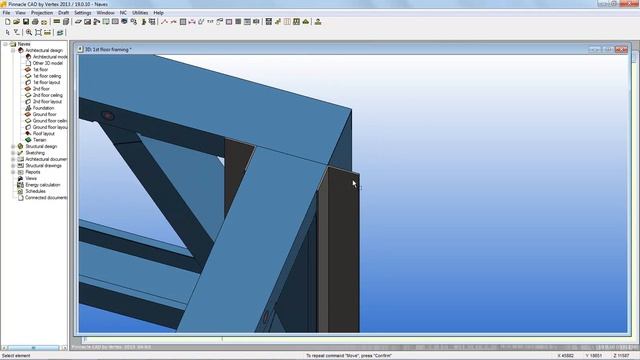The height and width of the screenshot is (360, 640).
Task: Select the 1st floor ceiling item
Action: [47, 76]
